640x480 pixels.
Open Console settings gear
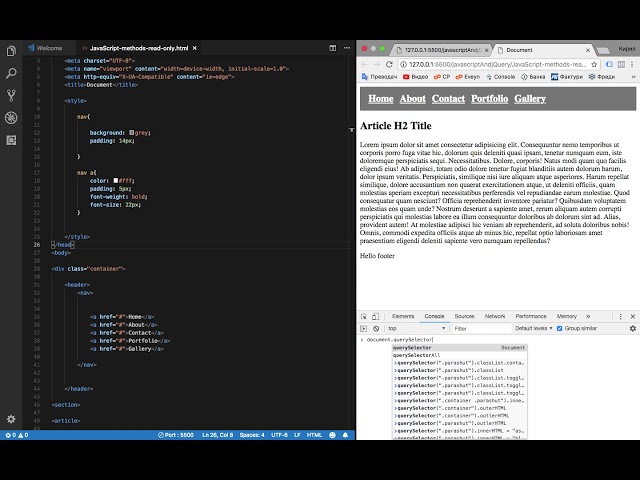(x=633, y=329)
